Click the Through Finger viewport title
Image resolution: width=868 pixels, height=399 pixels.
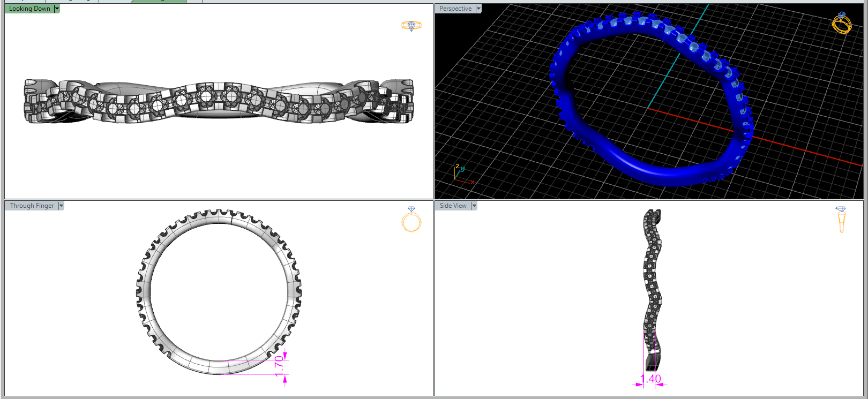click(32, 206)
